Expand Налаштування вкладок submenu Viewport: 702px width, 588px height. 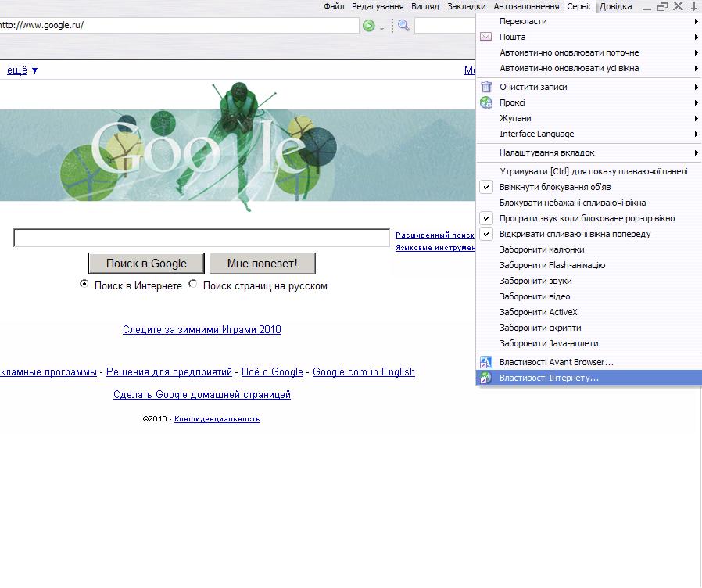pos(589,152)
